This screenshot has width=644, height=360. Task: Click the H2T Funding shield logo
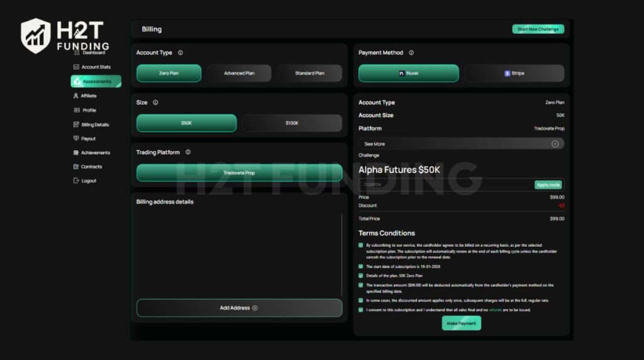36,36
